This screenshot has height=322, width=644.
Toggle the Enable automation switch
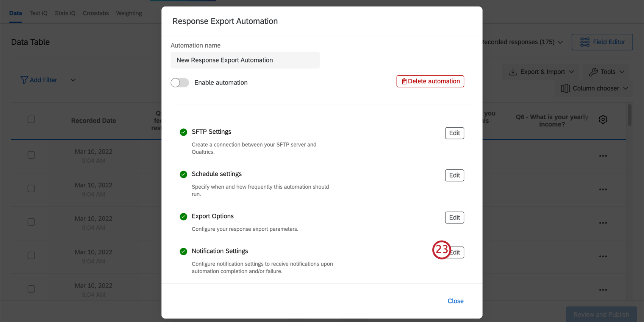pyautogui.click(x=180, y=83)
